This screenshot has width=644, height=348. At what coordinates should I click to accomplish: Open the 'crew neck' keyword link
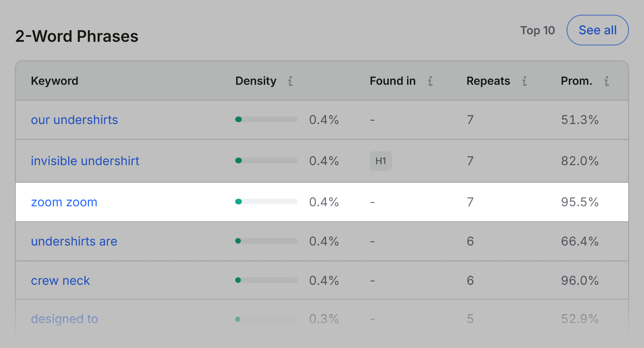(60, 280)
